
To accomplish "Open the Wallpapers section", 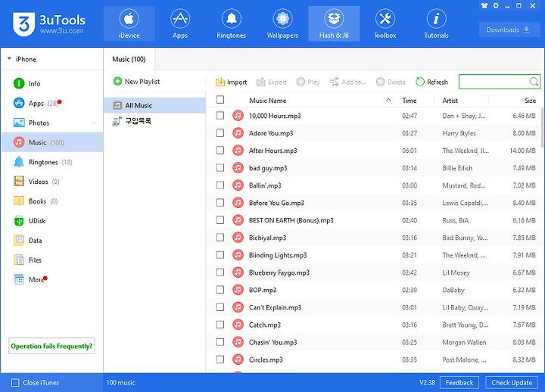I will pos(282,23).
